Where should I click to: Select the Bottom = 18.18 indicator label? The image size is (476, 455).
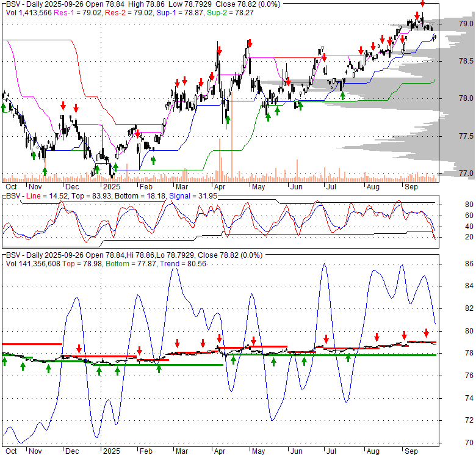(140, 196)
